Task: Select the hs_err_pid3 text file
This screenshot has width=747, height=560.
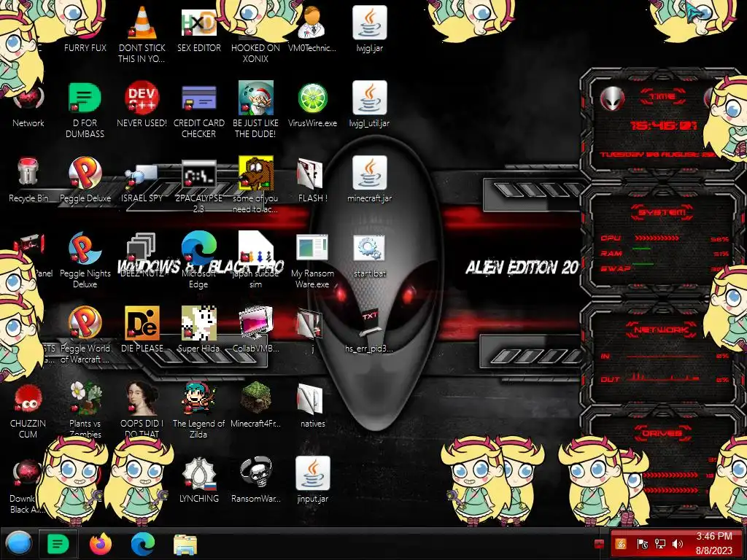Action: pyautogui.click(x=369, y=323)
